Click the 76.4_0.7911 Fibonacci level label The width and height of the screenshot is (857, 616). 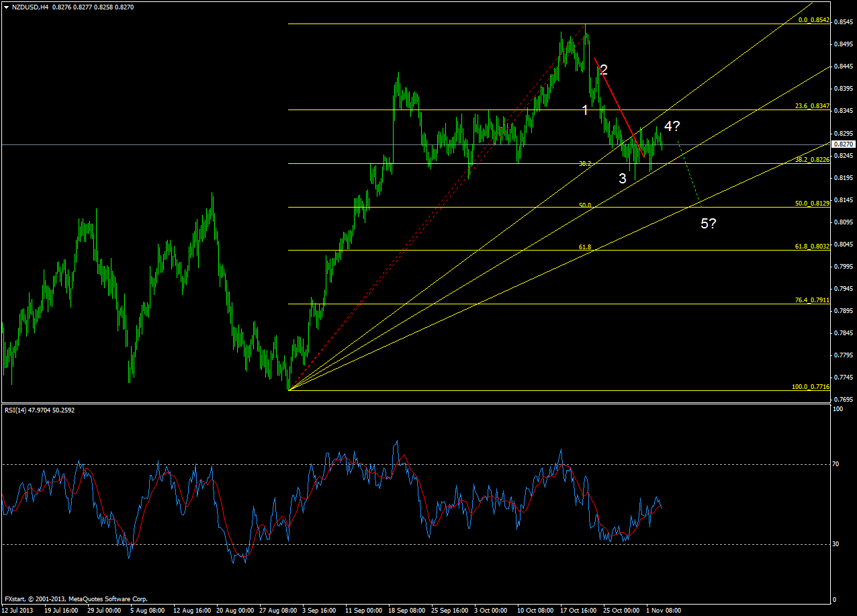(811, 300)
